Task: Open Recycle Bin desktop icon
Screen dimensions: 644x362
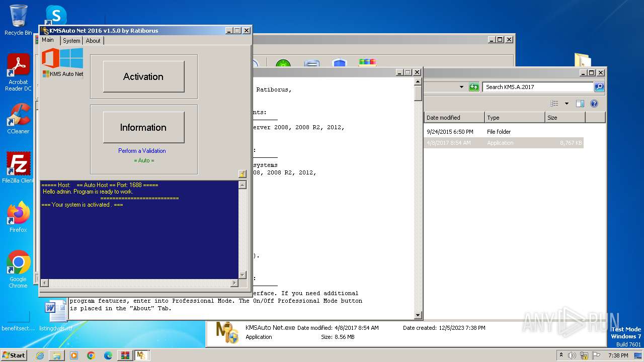Action: tap(18, 20)
